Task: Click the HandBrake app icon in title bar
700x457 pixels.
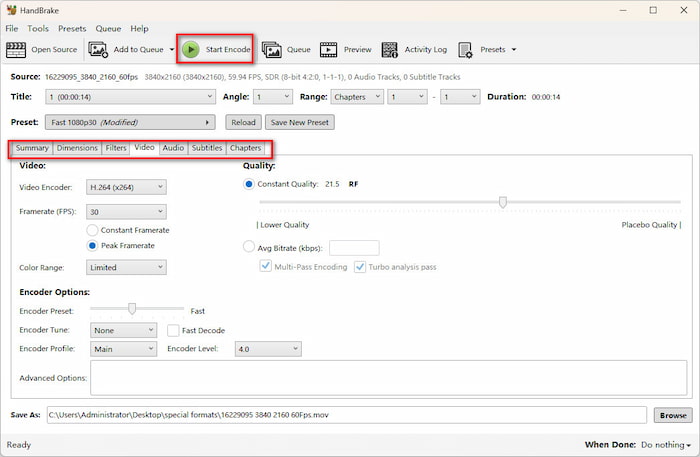Action: coord(11,10)
